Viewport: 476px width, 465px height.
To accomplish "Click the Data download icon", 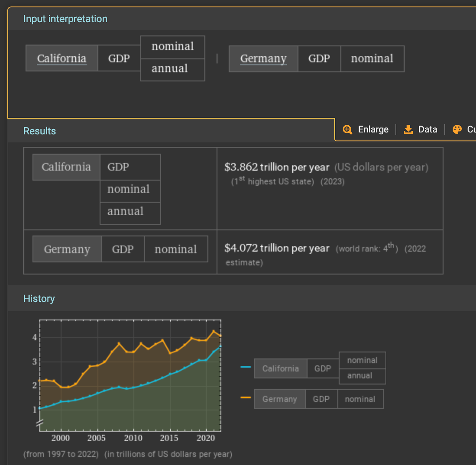I will point(408,130).
